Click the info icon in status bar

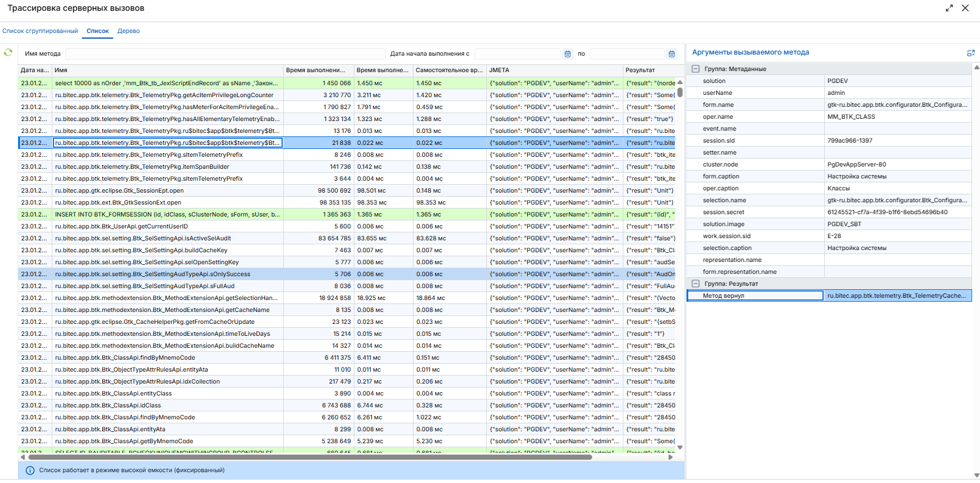pyautogui.click(x=30, y=470)
